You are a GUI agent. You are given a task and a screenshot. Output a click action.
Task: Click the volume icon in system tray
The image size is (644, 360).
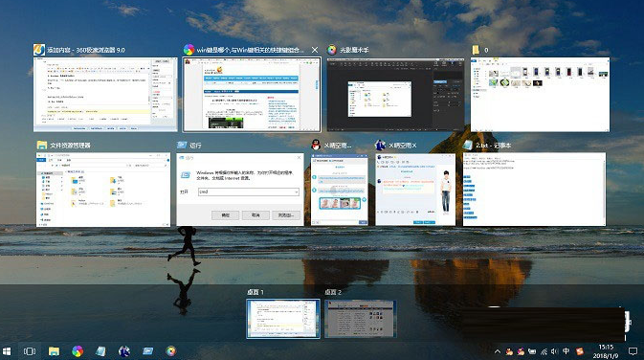pyautogui.click(x=555, y=351)
